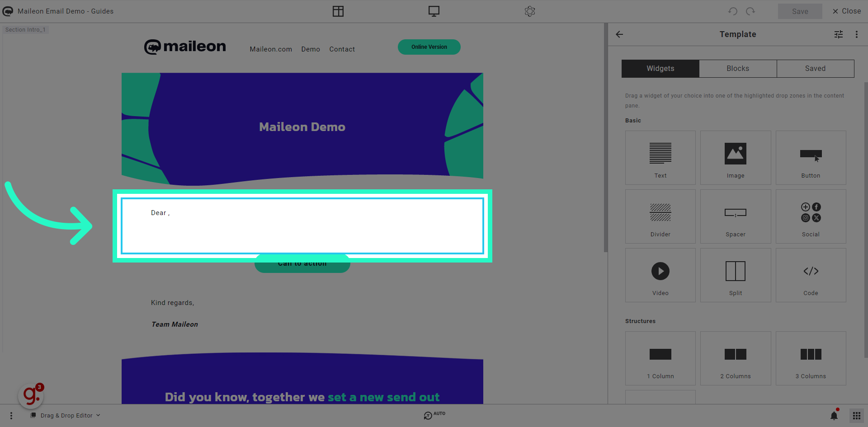The image size is (868, 427).
Task: Select the Video widget
Action: [x=660, y=275]
